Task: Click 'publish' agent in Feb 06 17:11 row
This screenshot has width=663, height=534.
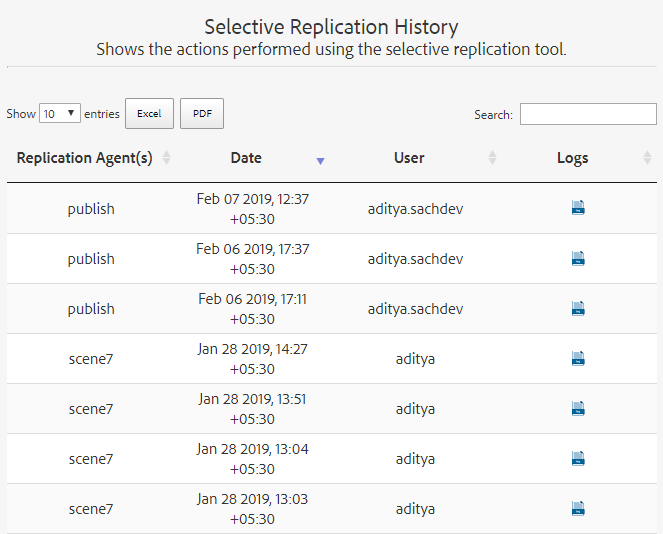Action: click(91, 309)
